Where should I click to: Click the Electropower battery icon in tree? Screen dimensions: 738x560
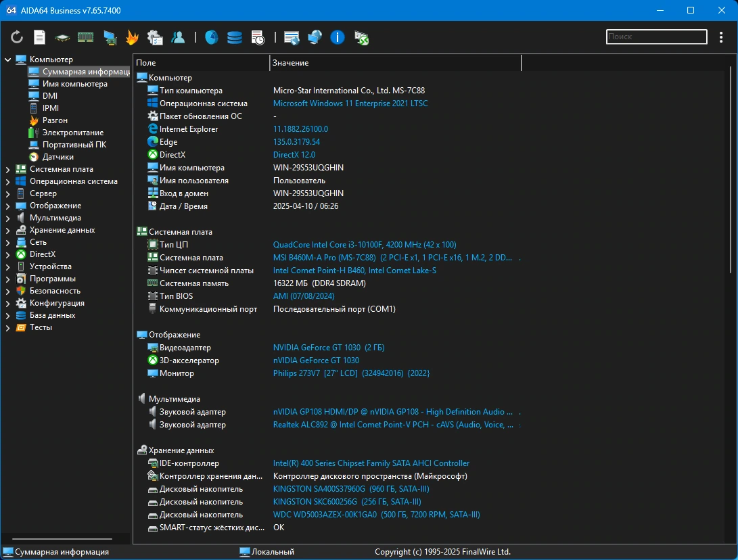click(34, 133)
